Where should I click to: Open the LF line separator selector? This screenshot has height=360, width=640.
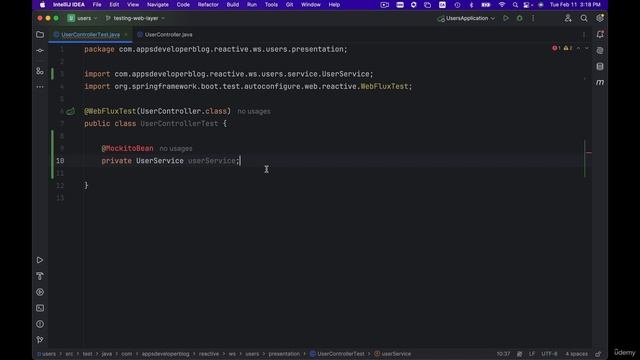tap(532, 354)
